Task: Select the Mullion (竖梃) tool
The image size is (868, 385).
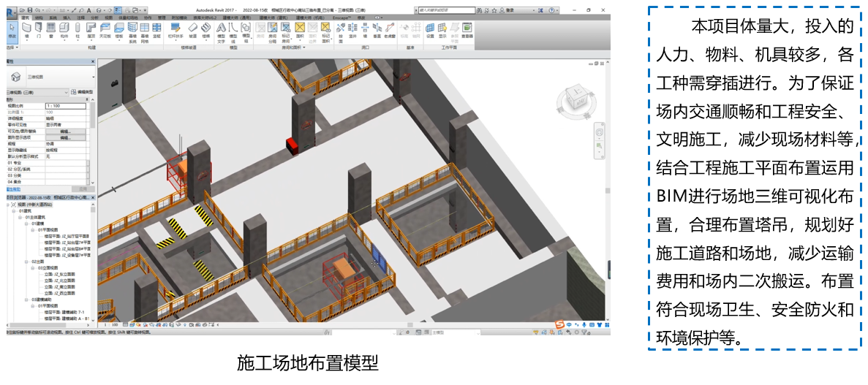Action: point(156,31)
